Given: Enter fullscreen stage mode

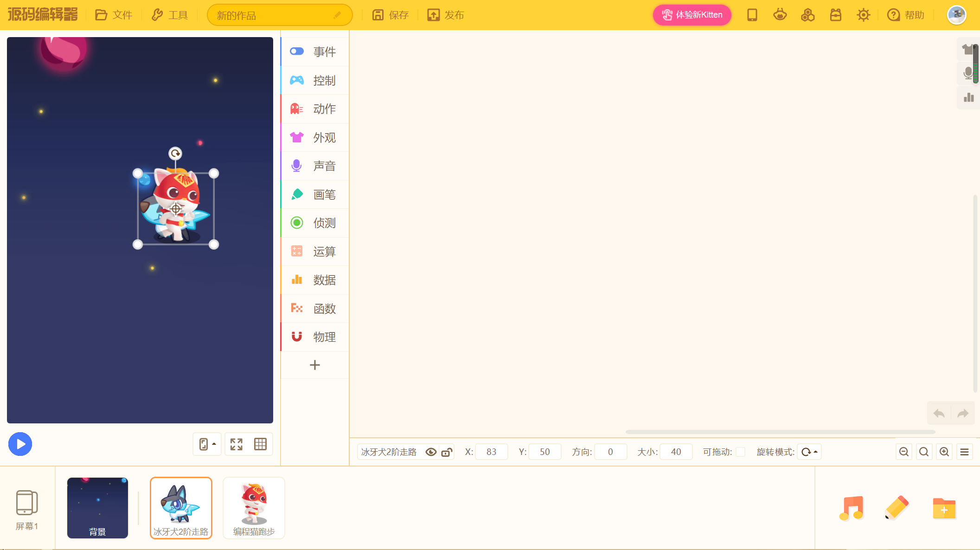Looking at the screenshot, I should [x=237, y=444].
